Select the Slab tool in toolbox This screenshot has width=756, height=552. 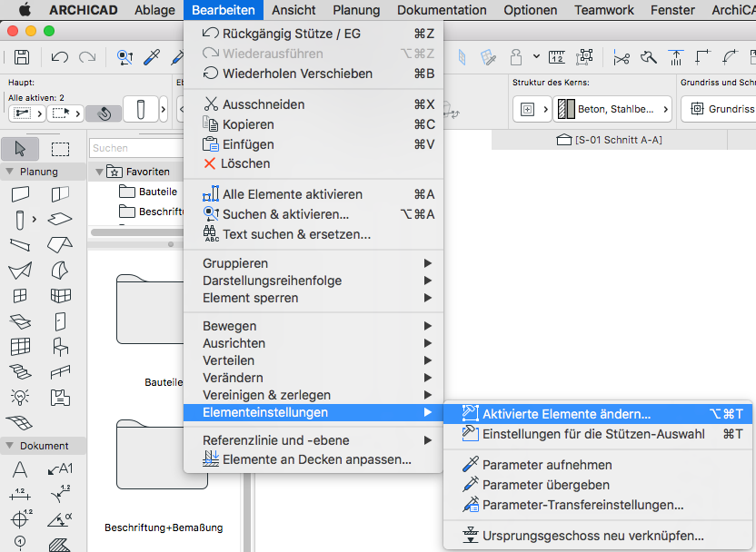[x=60, y=219]
